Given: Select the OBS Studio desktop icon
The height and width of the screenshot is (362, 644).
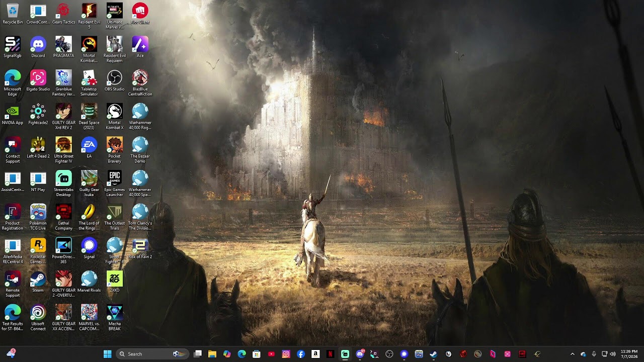Looking at the screenshot, I should [x=115, y=81].
